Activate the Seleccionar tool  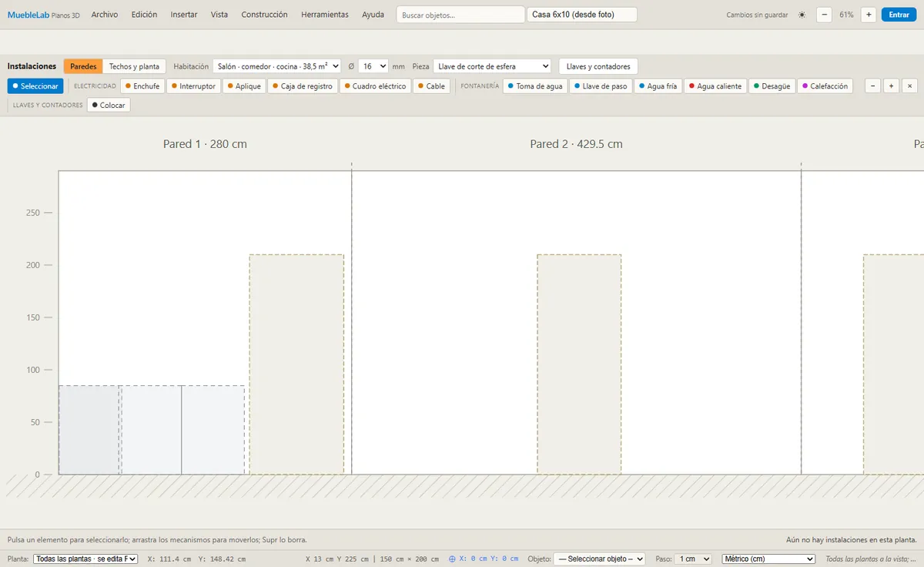pyautogui.click(x=35, y=86)
